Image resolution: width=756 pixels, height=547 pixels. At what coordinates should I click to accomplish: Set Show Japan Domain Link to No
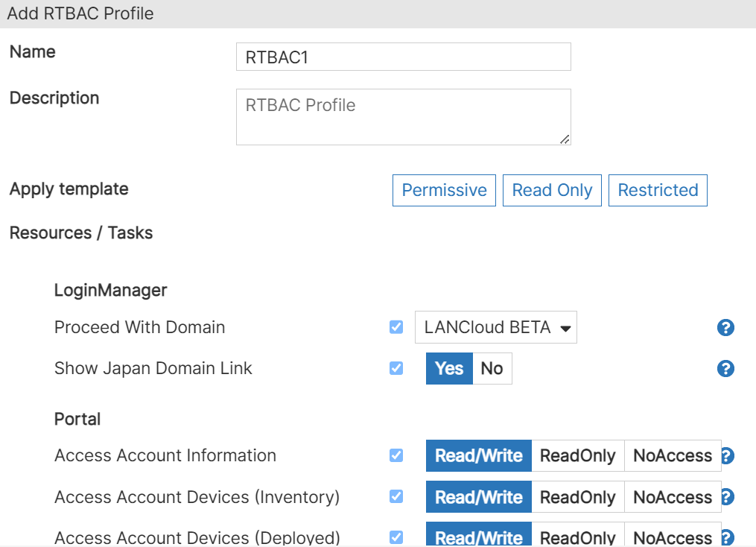click(x=493, y=368)
